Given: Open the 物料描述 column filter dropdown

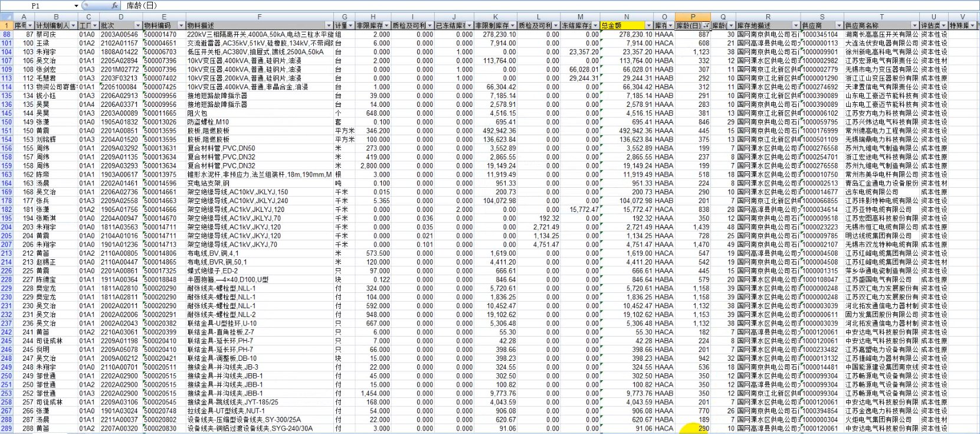Looking at the screenshot, I should [x=329, y=26].
